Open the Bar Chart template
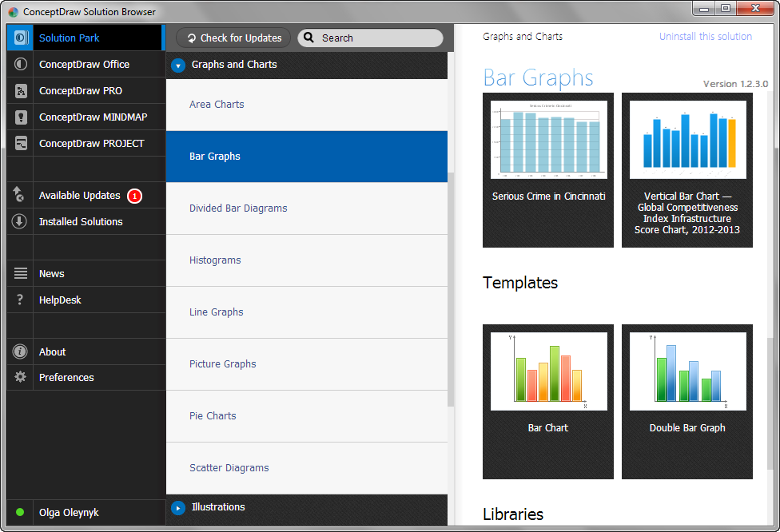Screen dimensions: 780x532 point(548,402)
